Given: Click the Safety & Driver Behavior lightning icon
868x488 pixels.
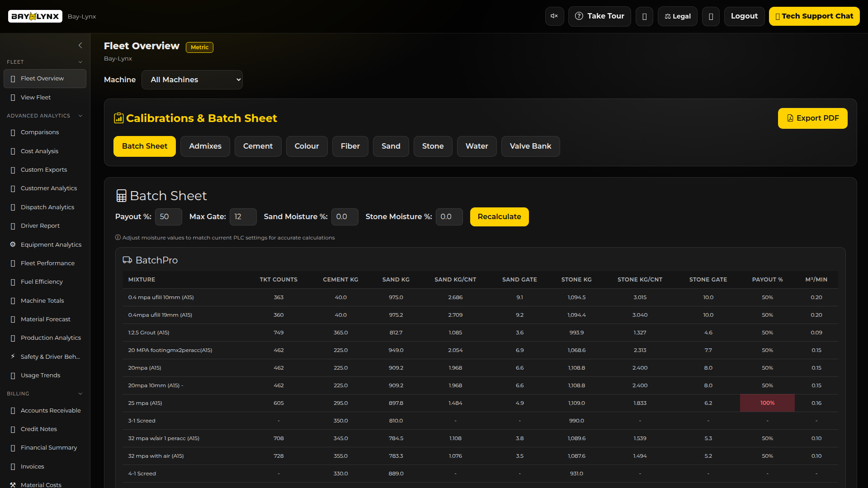Looking at the screenshot, I should click(13, 357).
